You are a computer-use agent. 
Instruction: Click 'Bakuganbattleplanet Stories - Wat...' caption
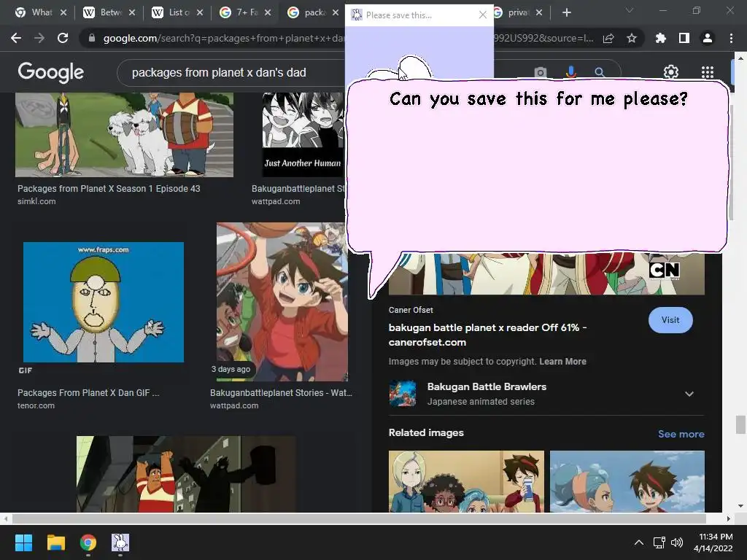point(281,393)
